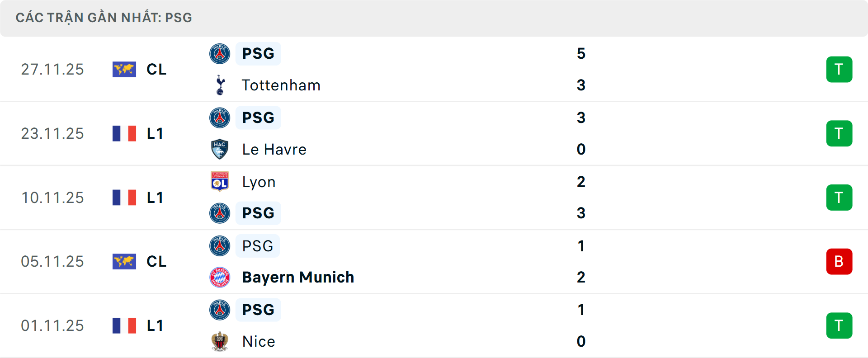The height and width of the screenshot is (358, 868).
Task: Click the France flag on 23.11.25 row
Action: [x=124, y=134]
